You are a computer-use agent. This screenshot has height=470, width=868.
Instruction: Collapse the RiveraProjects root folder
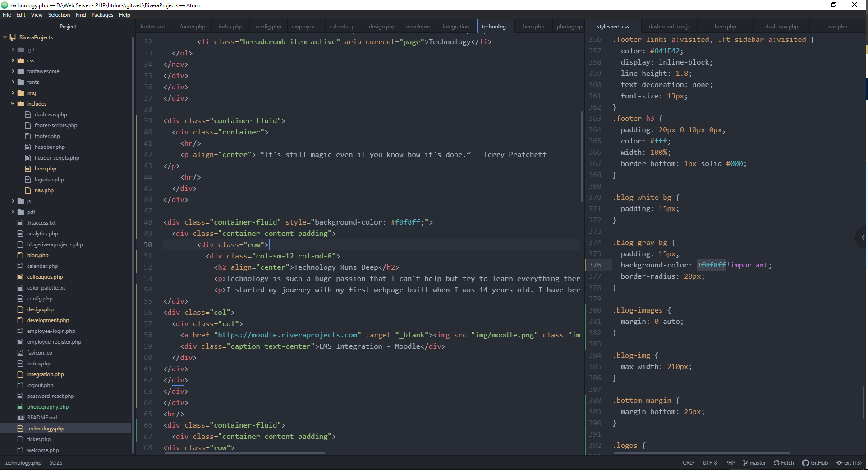(5, 37)
